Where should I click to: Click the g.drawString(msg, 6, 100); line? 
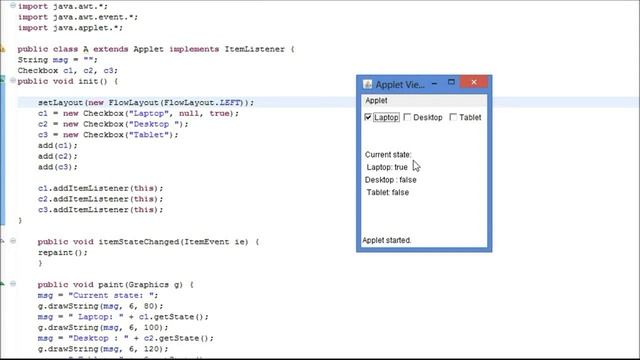coord(103,327)
